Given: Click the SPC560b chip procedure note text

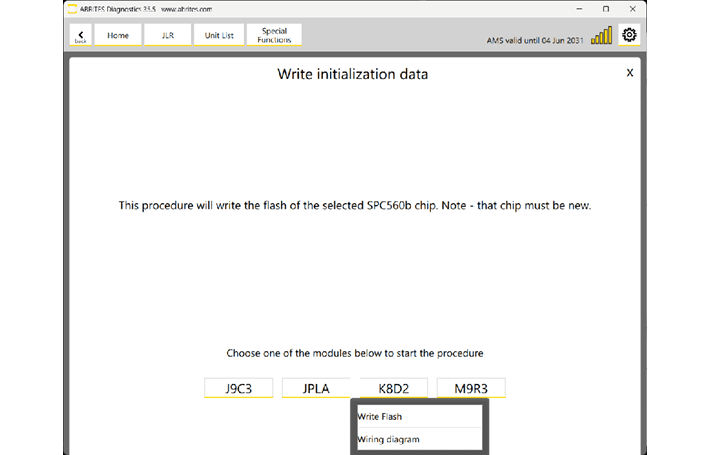Looking at the screenshot, I should (x=355, y=206).
